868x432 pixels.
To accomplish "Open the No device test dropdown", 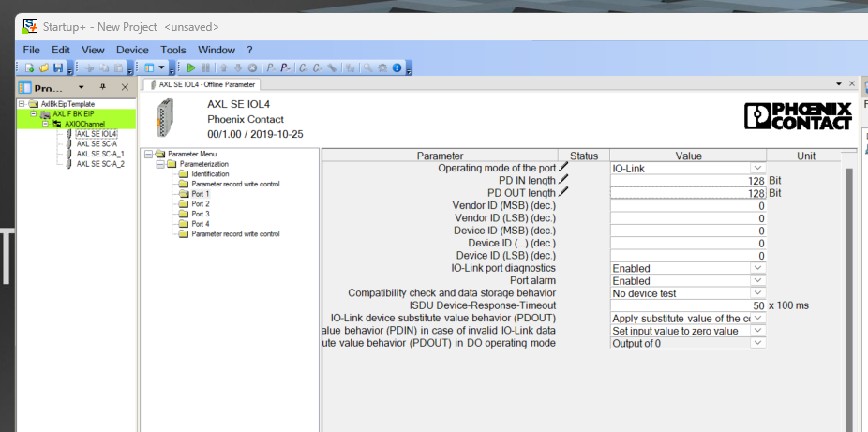I will click(757, 292).
